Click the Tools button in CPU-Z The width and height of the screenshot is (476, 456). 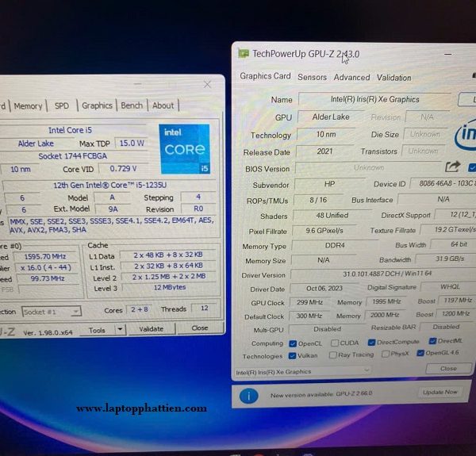pos(97,330)
